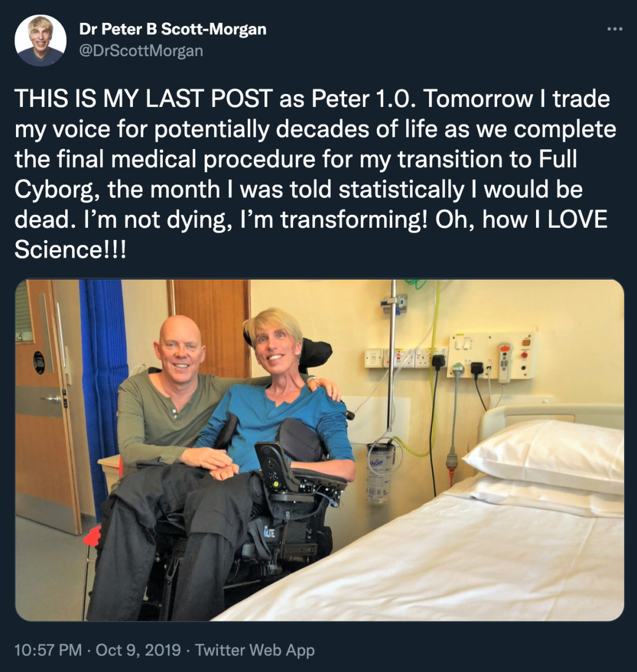Click the 'THIS IS MY LAST POST' text
This screenshot has height=672, width=637.
(144, 99)
